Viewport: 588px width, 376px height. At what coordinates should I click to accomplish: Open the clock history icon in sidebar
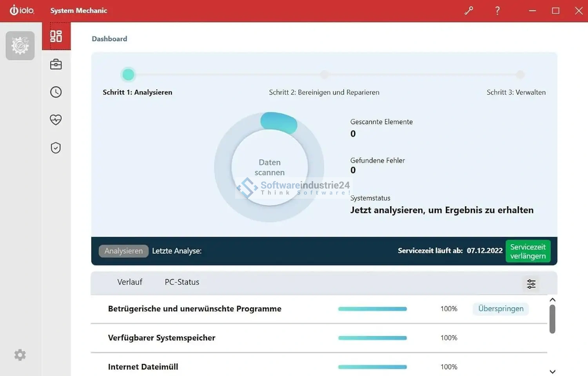click(x=56, y=92)
